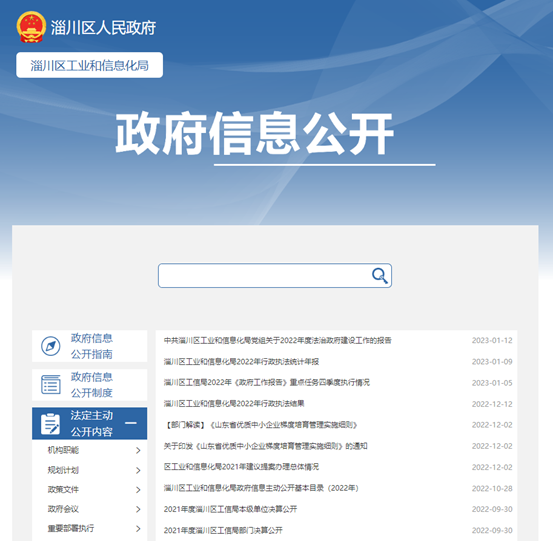Viewport: 554px width, 542px height.
Task: Select the 政府信息公开指南 menu entry
Action: (x=90, y=346)
